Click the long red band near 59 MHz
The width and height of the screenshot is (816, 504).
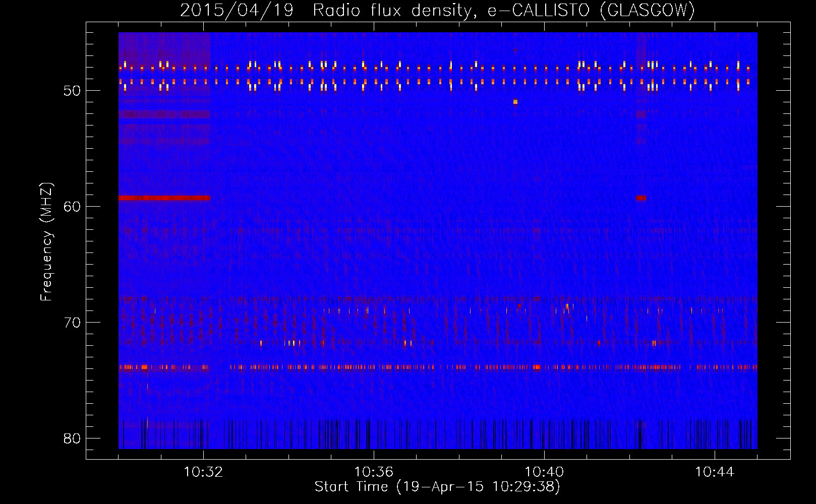tap(164, 198)
